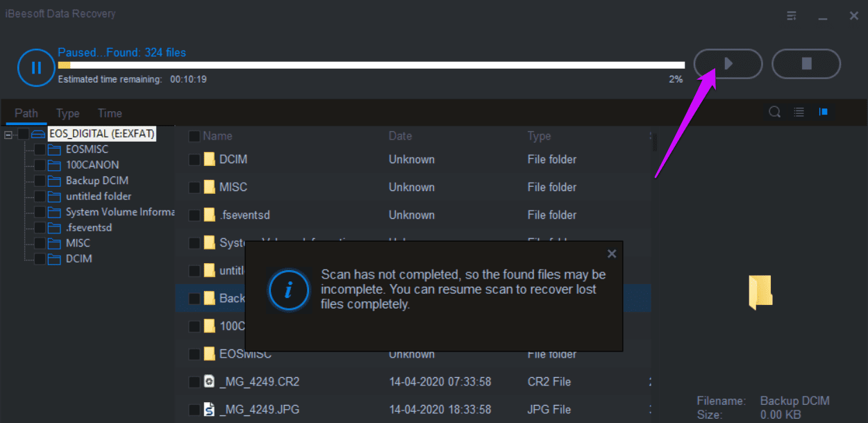Open the search magnifier icon

[775, 112]
